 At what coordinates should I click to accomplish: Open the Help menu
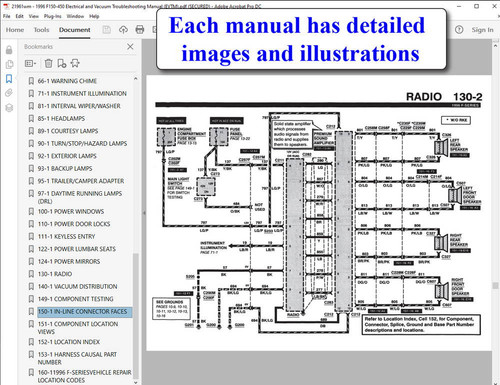[x=94, y=16]
